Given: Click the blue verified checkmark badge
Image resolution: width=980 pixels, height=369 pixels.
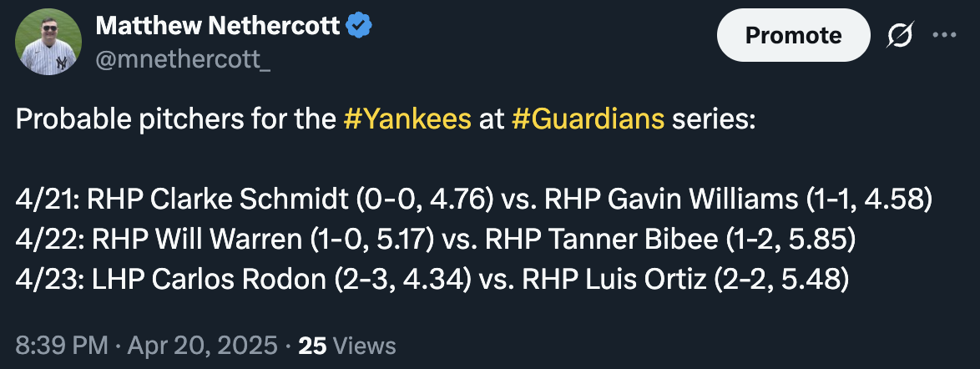Looking at the screenshot, I should click(x=360, y=26).
